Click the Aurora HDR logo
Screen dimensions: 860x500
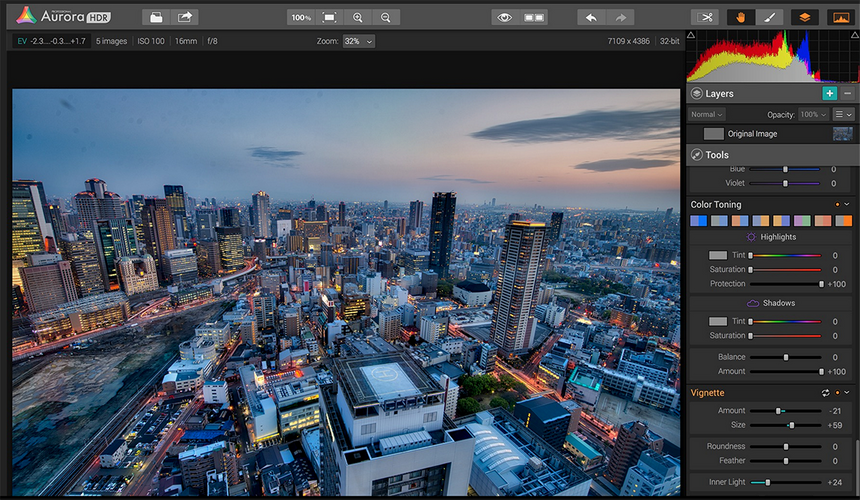point(63,15)
